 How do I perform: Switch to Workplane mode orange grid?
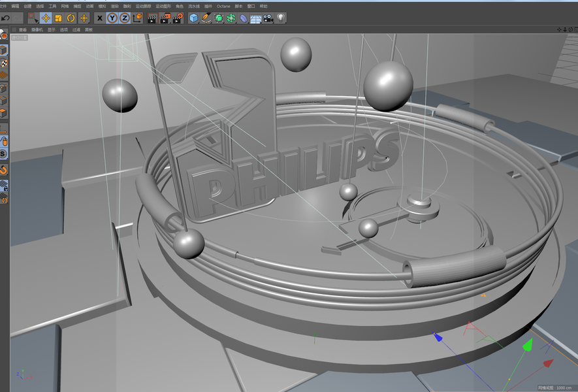pyautogui.click(x=4, y=75)
